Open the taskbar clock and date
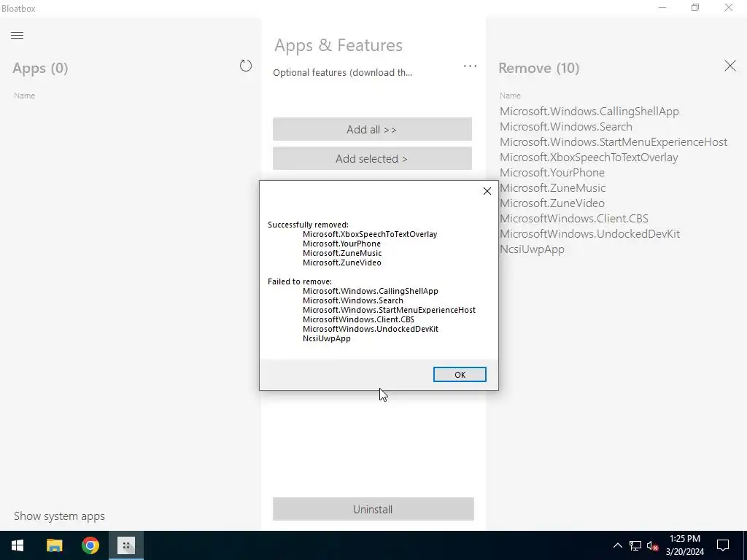This screenshot has width=747, height=560. click(684, 545)
